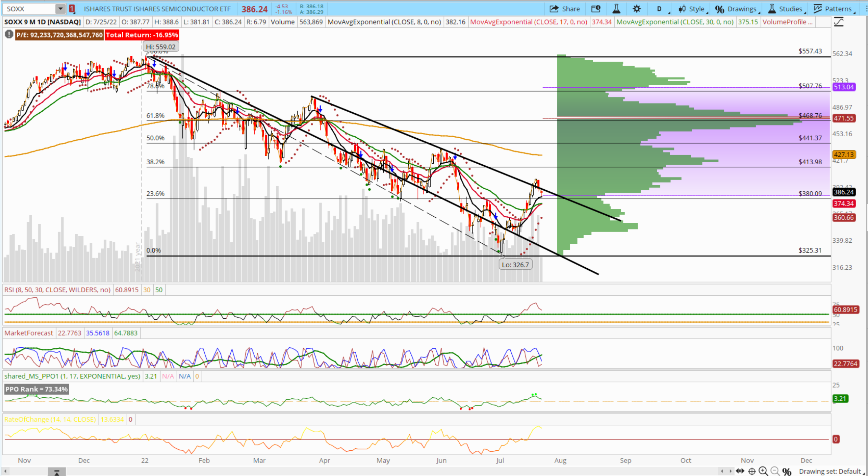The image size is (868, 476).
Task: Toggle the price axis scale icon
Action: [x=839, y=22]
